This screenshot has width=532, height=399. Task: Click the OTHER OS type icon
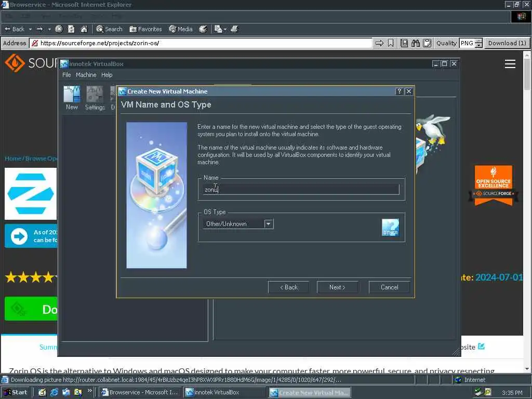tap(390, 228)
